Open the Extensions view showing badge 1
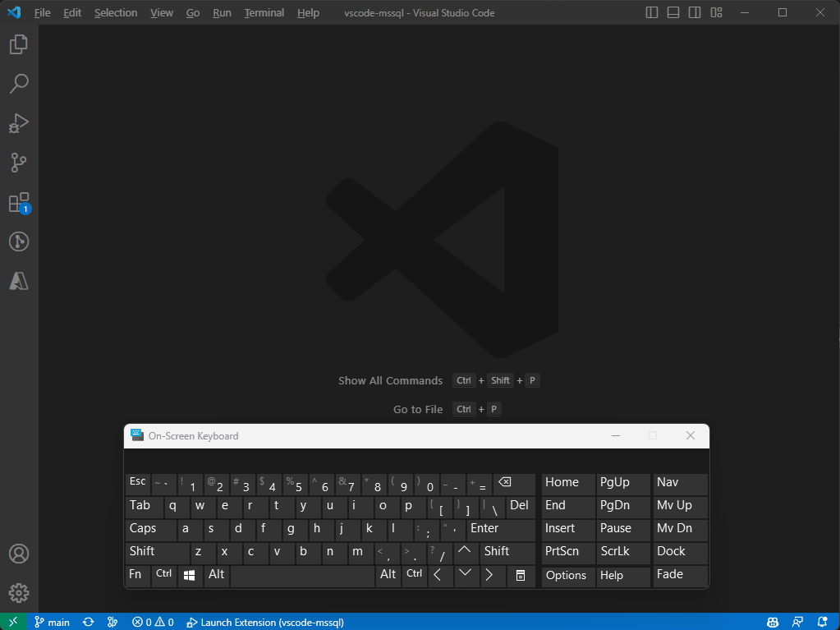The height and width of the screenshot is (630, 840). (x=19, y=202)
